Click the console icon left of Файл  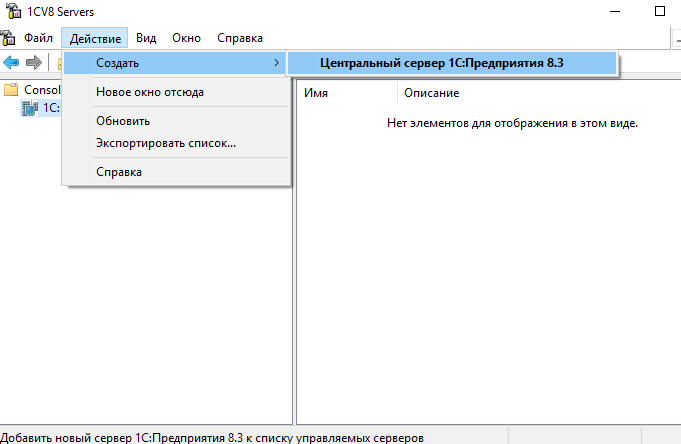(8, 38)
